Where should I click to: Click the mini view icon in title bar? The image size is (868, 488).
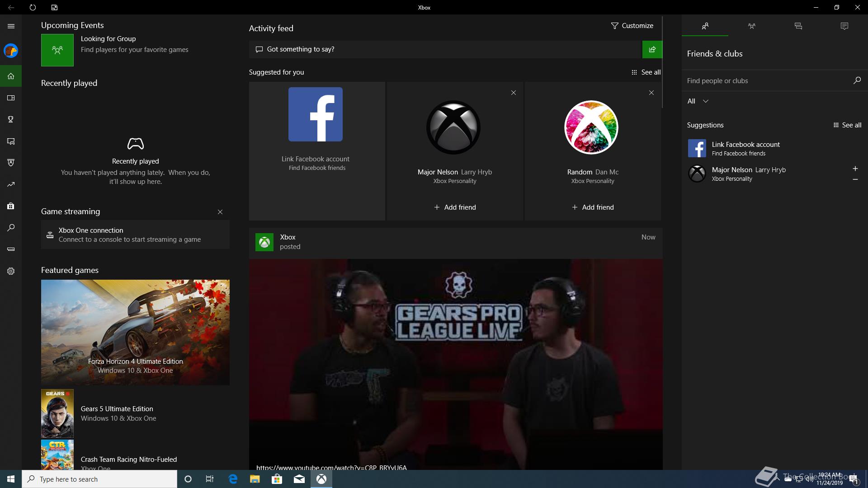pos(54,7)
